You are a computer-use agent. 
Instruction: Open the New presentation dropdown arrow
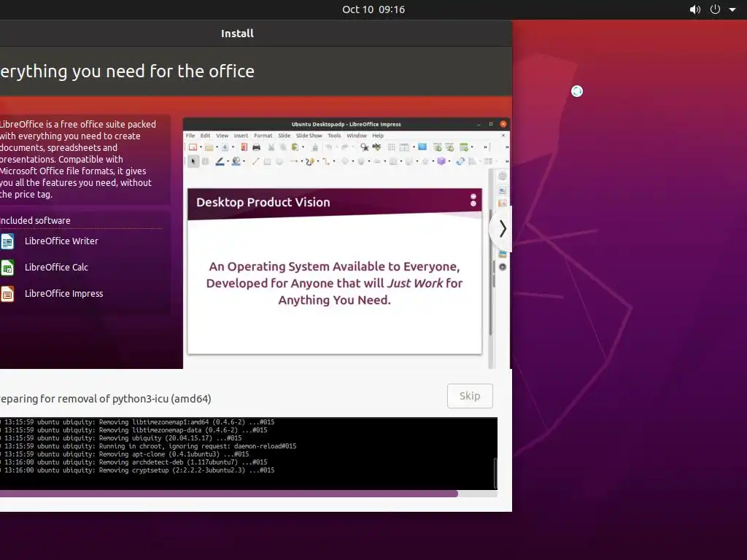(201, 147)
